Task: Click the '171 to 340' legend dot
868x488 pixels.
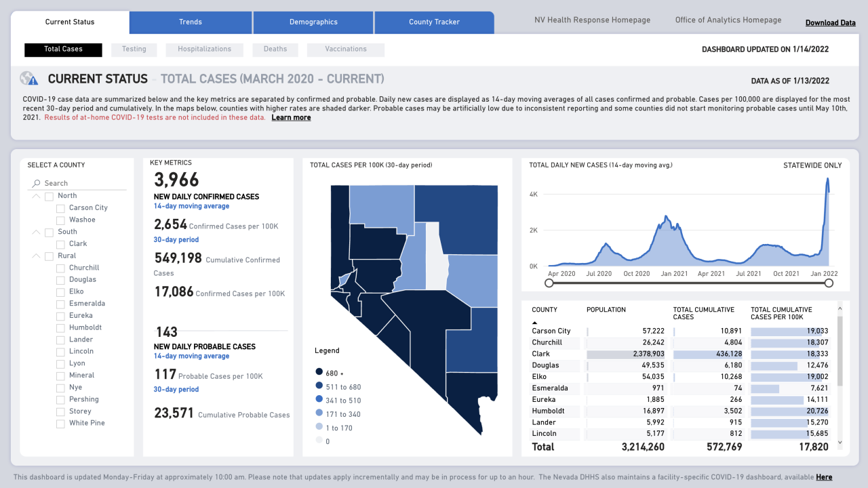Action: (x=319, y=413)
